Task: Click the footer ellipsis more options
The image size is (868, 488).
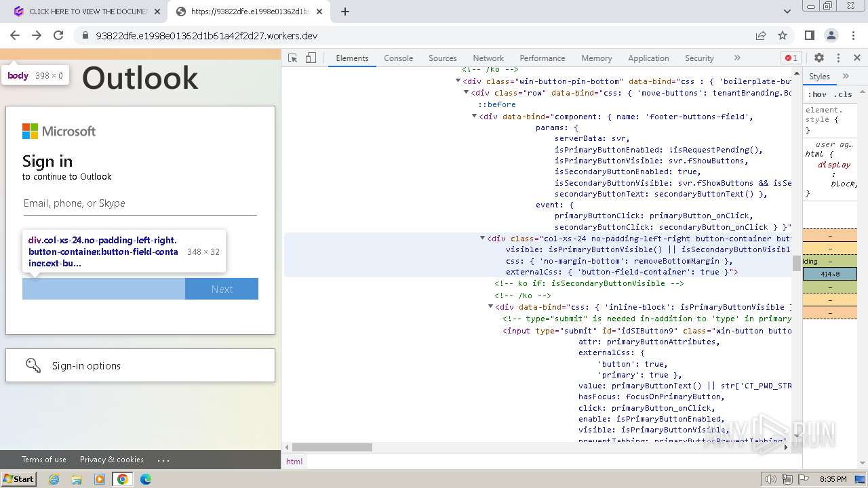Action: click(163, 459)
